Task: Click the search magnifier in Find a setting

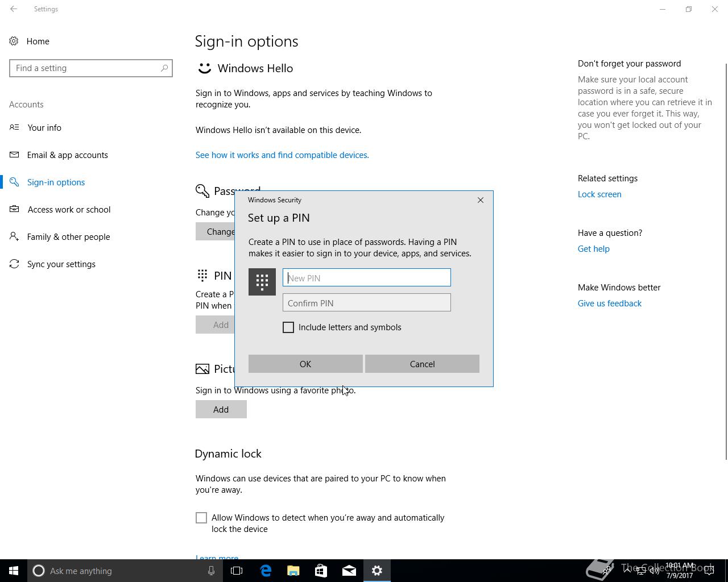Action: tap(164, 68)
